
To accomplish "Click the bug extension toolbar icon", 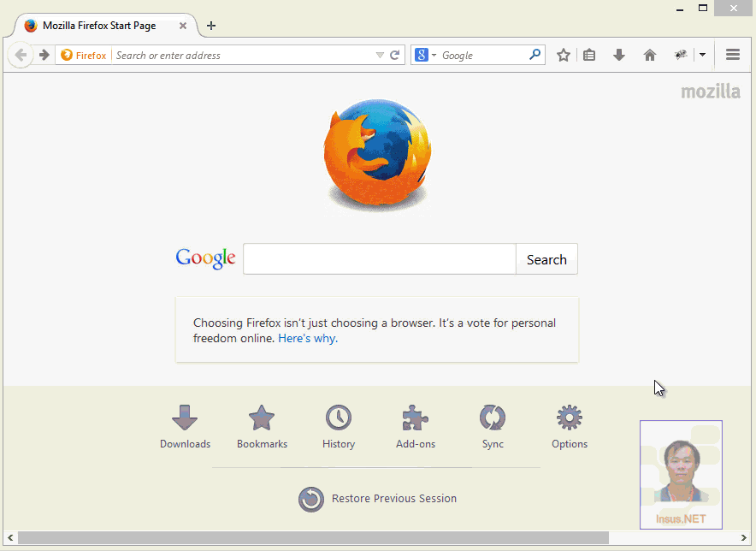I will click(681, 55).
